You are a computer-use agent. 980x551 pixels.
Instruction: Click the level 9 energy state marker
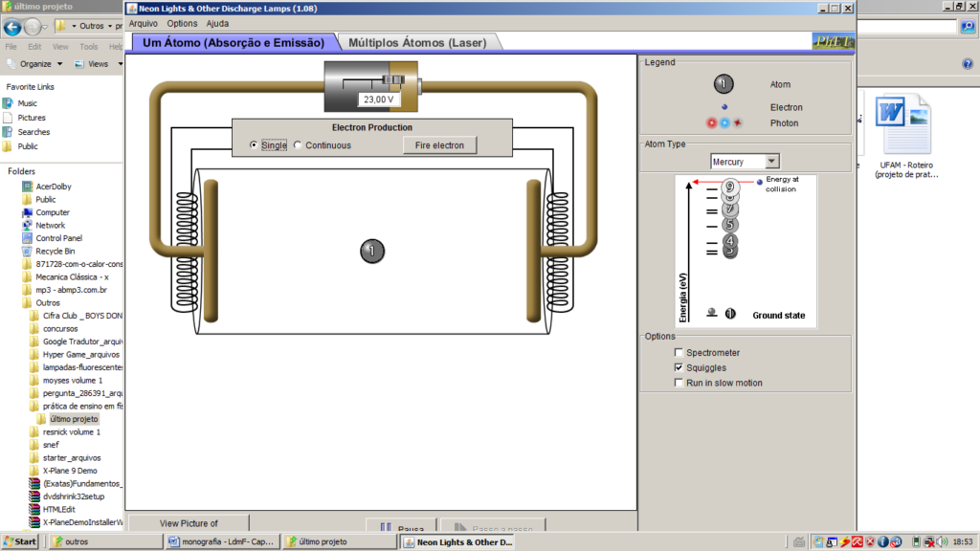(x=730, y=187)
